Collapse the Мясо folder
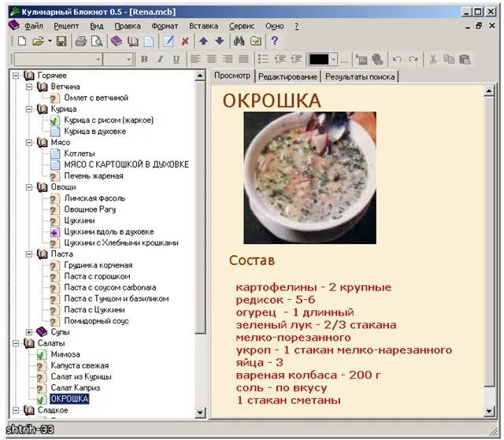This screenshot has width=504, height=440. (29, 142)
